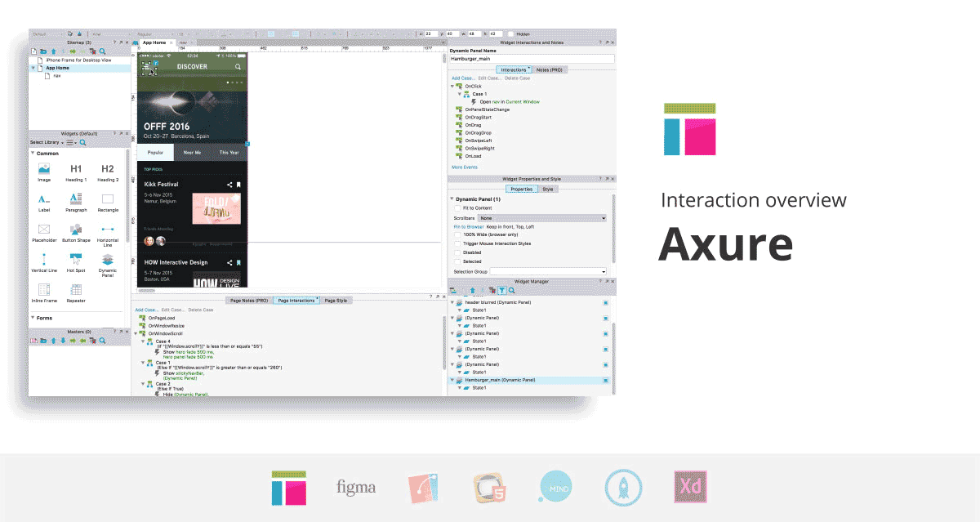Toggle Trigger Mouse Interaction Styles checkbox
This screenshot has width=980, height=522.
pos(457,243)
